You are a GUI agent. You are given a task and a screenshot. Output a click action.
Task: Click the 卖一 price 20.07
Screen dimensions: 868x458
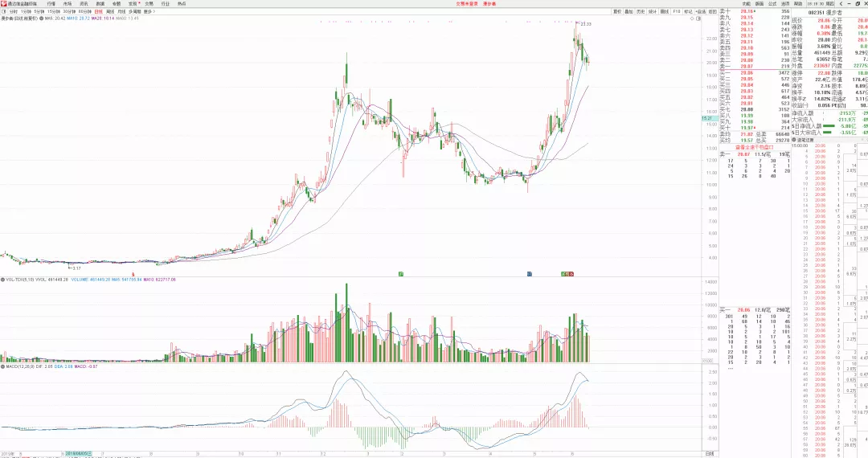pos(747,67)
